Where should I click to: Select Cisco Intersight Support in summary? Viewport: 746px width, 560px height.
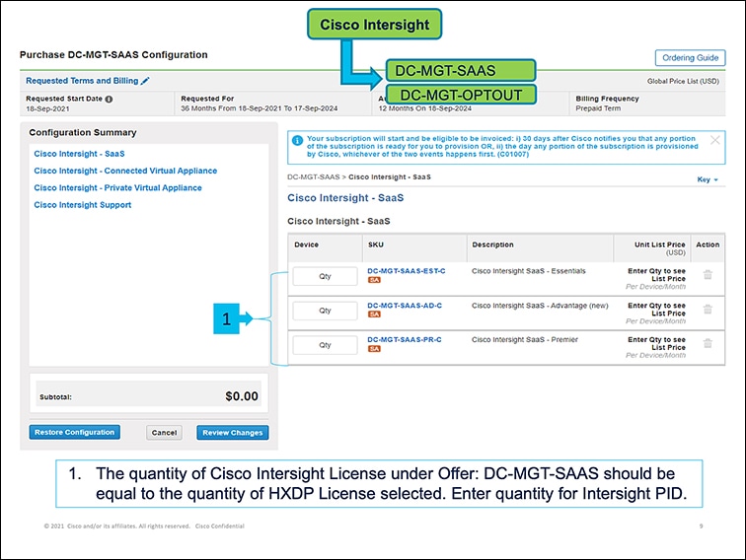[x=82, y=205]
